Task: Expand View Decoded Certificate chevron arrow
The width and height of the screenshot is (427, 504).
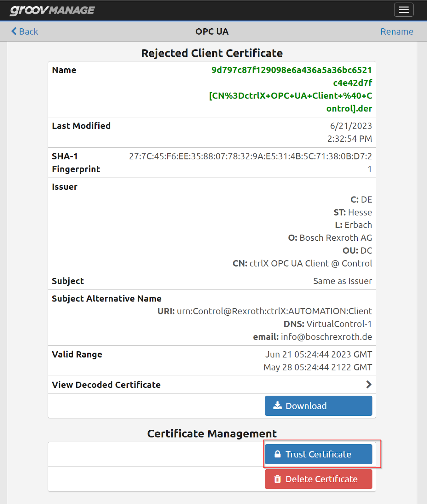Action: tap(369, 384)
